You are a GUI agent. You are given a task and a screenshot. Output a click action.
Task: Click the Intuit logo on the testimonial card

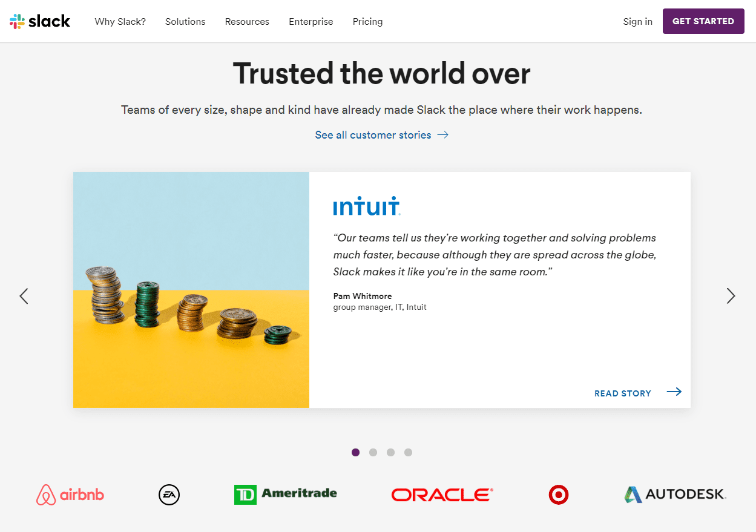(x=367, y=206)
